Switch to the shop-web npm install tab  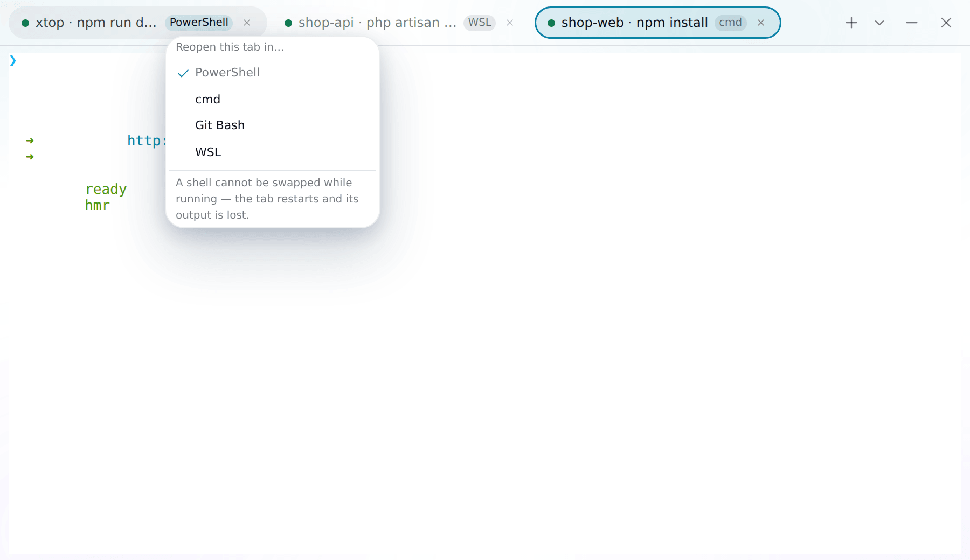point(634,23)
